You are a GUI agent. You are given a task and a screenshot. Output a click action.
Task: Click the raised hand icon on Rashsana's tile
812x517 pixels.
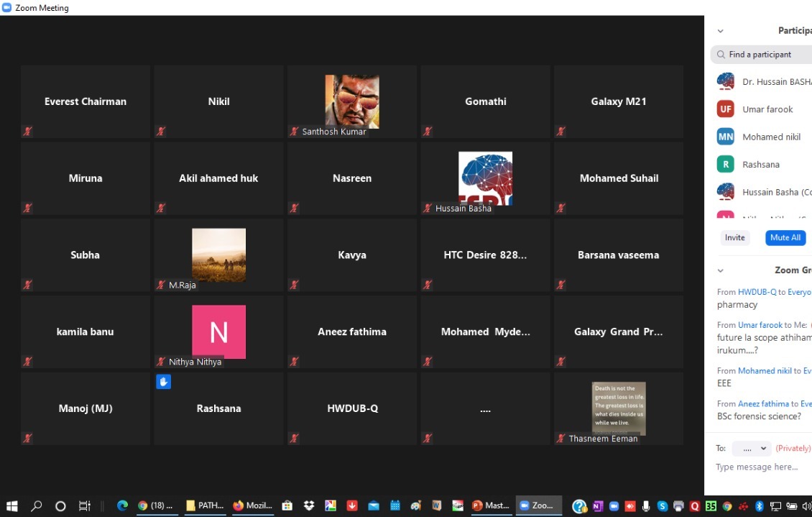click(x=163, y=382)
